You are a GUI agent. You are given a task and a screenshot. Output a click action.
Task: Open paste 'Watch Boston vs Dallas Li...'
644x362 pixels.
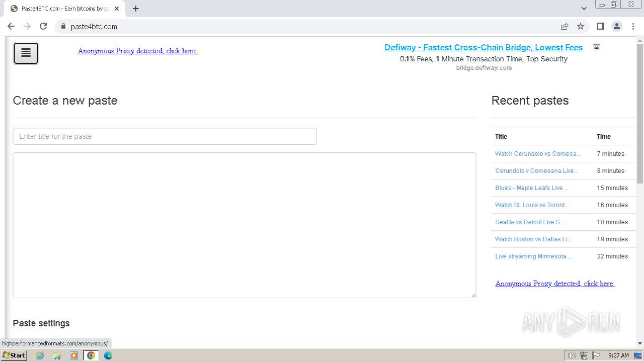pos(533,239)
